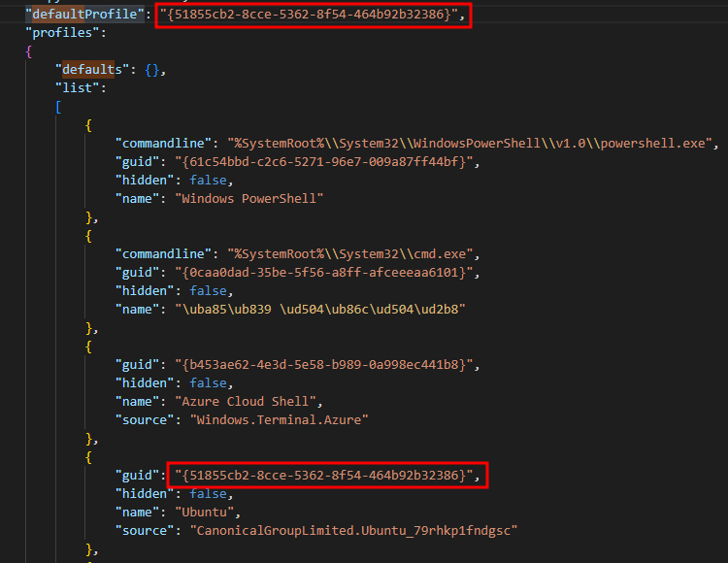The width and height of the screenshot is (728, 563).
Task: Click false in Ubuntu profile hidden line
Action: click(x=208, y=494)
